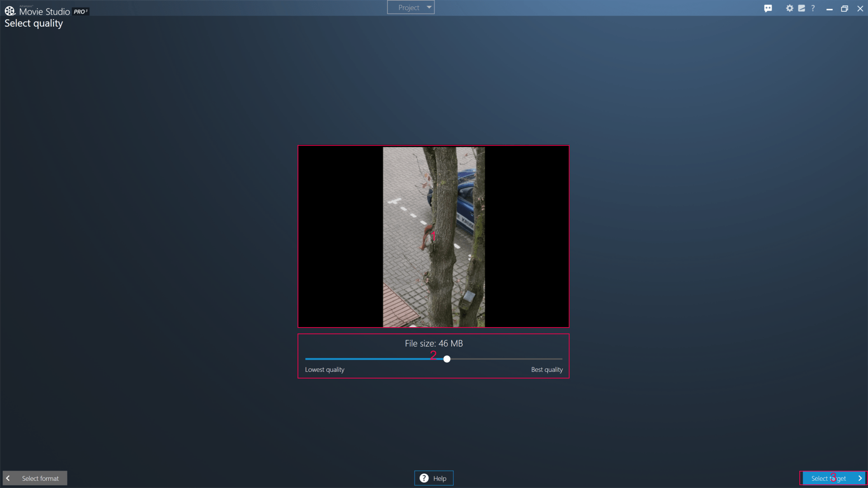Open the Project dropdown menu
The height and width of the screenshot is (488, 868).
[410, 7]
